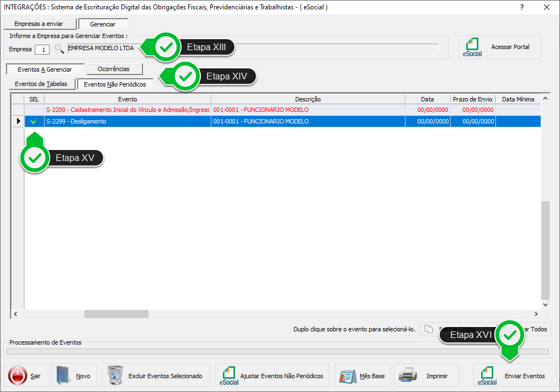Switch to Empresas a enviar tab

39,24
